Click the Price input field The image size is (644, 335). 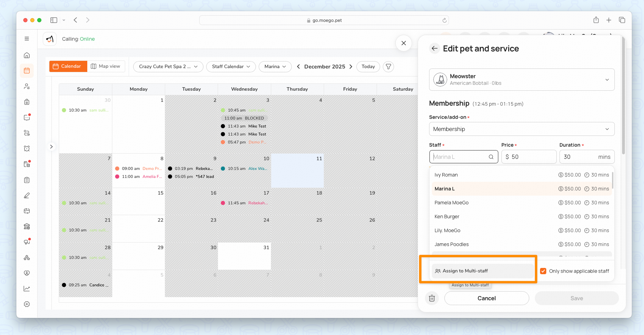(x=532, y=157)
